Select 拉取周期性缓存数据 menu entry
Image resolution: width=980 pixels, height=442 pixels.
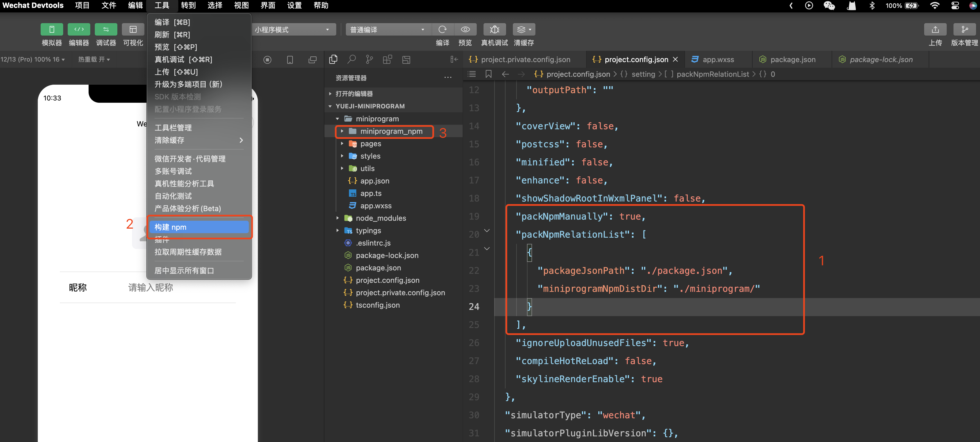coord(199,252)
